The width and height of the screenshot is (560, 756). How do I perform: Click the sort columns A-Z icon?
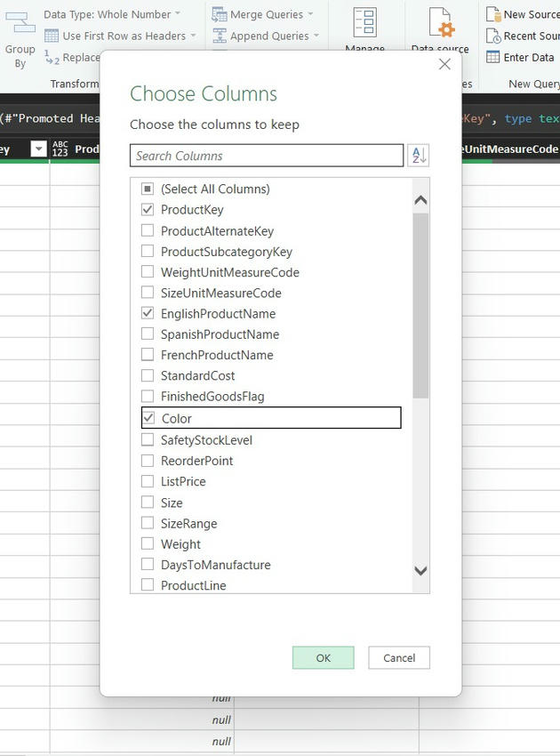pos(418,156)
